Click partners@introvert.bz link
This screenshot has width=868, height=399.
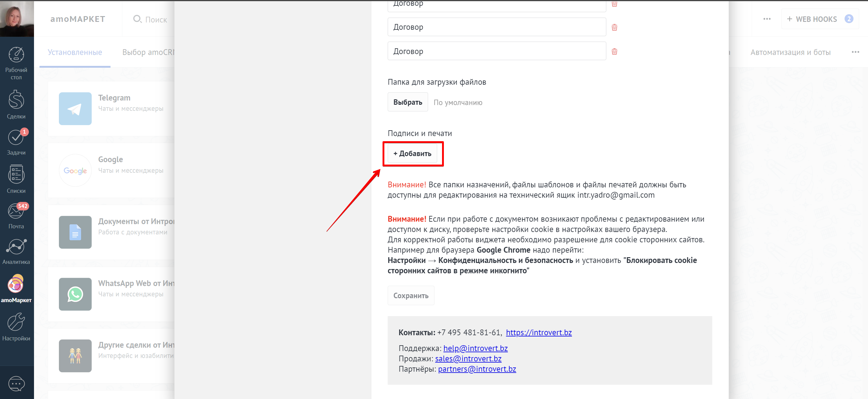[x=477, y=369]
